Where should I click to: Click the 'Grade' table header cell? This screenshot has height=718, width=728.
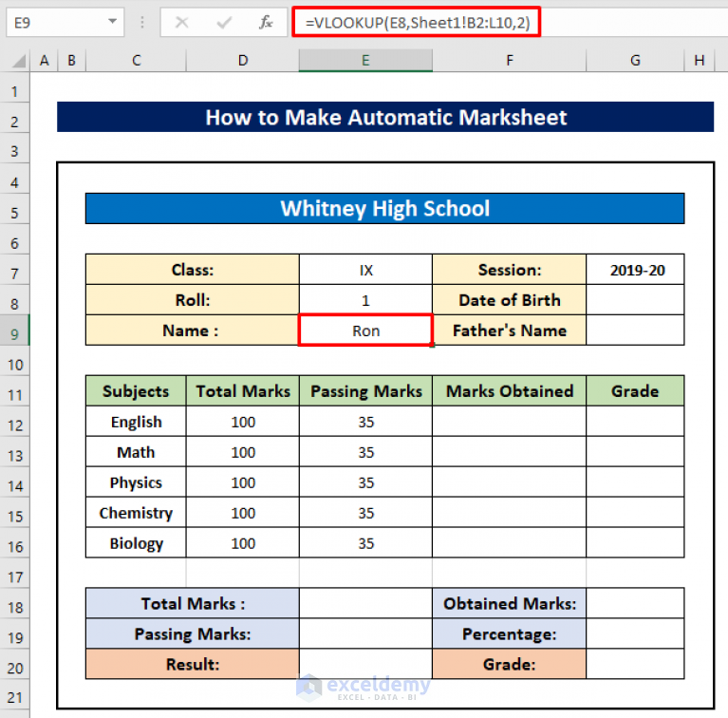pyautogui.click(x=635, y=391)
